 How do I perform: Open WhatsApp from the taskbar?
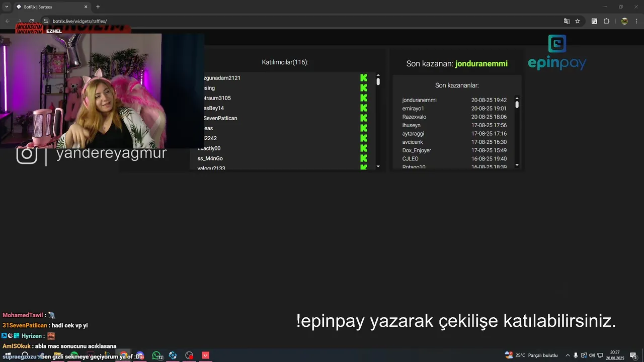coord(156,355)
